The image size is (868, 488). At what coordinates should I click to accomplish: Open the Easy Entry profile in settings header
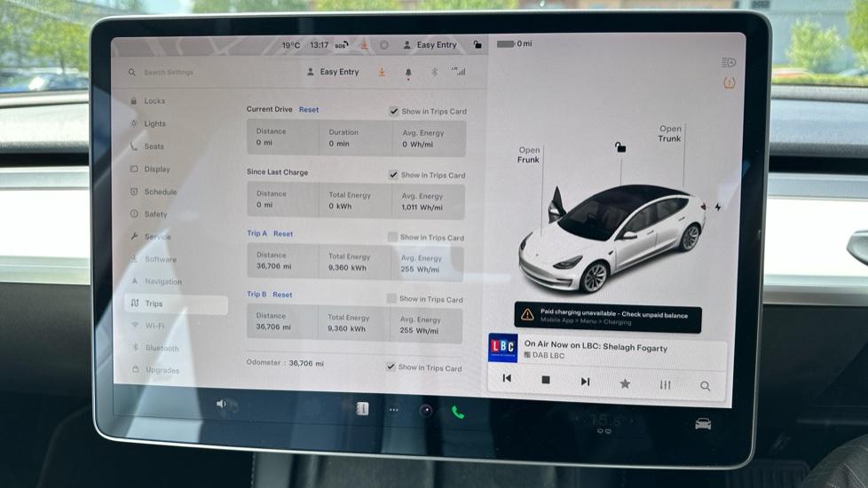pyautogui.click(x=333, y=72)
